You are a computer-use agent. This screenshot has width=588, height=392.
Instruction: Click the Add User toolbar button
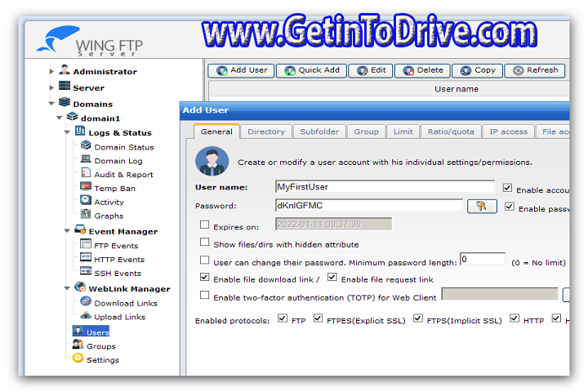tap(241, 70)
